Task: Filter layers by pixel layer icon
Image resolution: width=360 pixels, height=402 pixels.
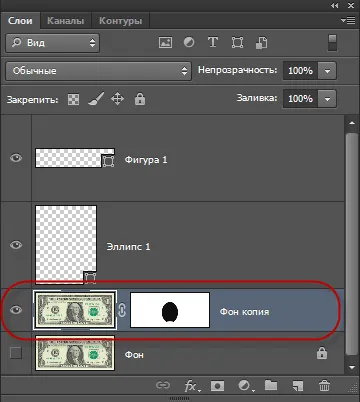Action: (165, 43)
